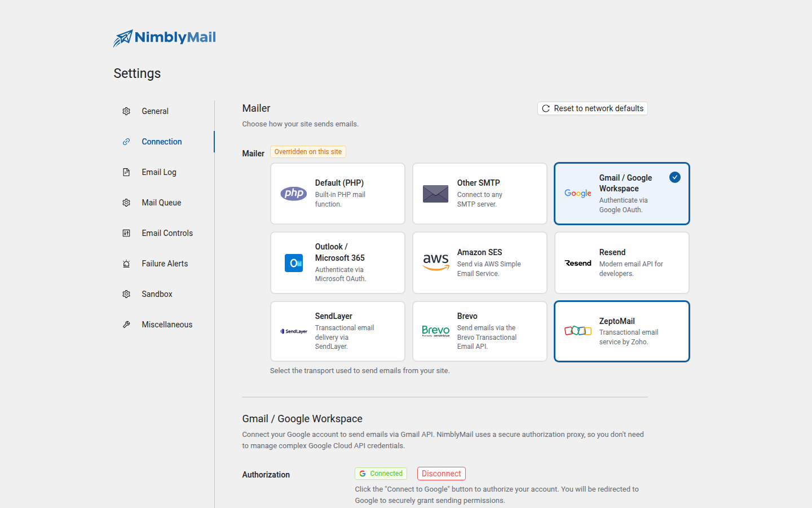Click the Email Controls sliders icon
This screenshot has height=508, width=812.
126,233
